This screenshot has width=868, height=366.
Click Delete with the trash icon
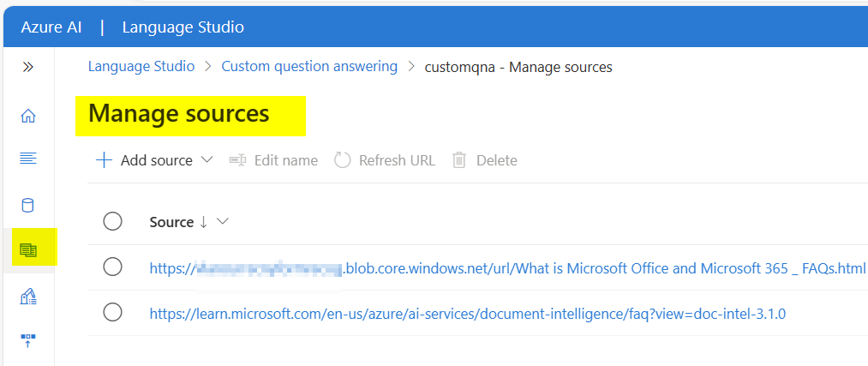[x=485, y=160]
